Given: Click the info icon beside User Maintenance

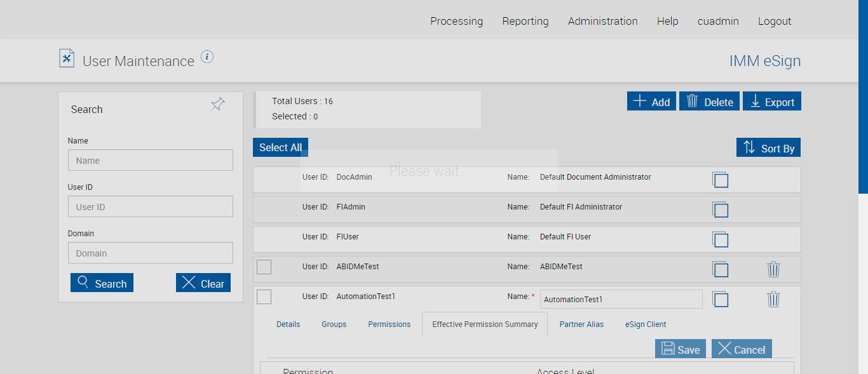Looking at the screenshot, I should (x=207, y=57).
